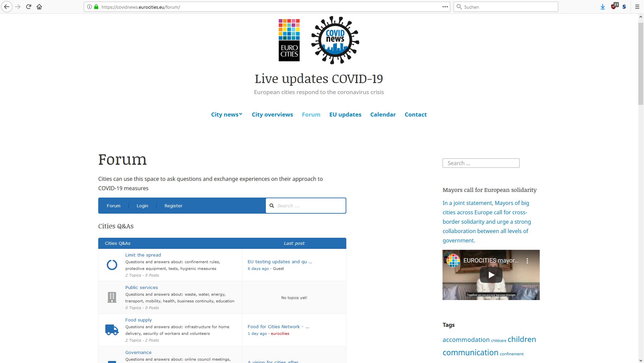644x363 pixels.
Task: Open the Contact page
Action: coord(416,115)
